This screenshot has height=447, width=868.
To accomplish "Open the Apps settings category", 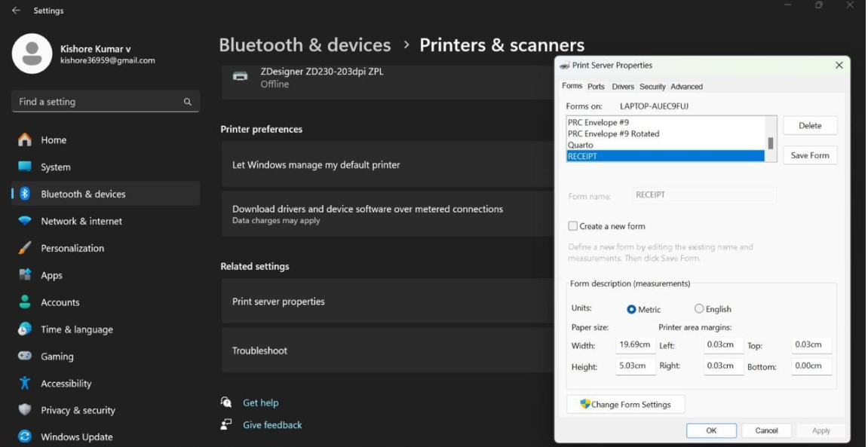I will [x=105, y=275].
